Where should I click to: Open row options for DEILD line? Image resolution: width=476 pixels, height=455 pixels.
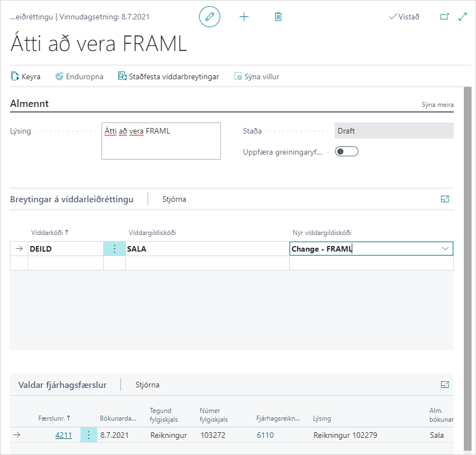(x=115, y=249)
